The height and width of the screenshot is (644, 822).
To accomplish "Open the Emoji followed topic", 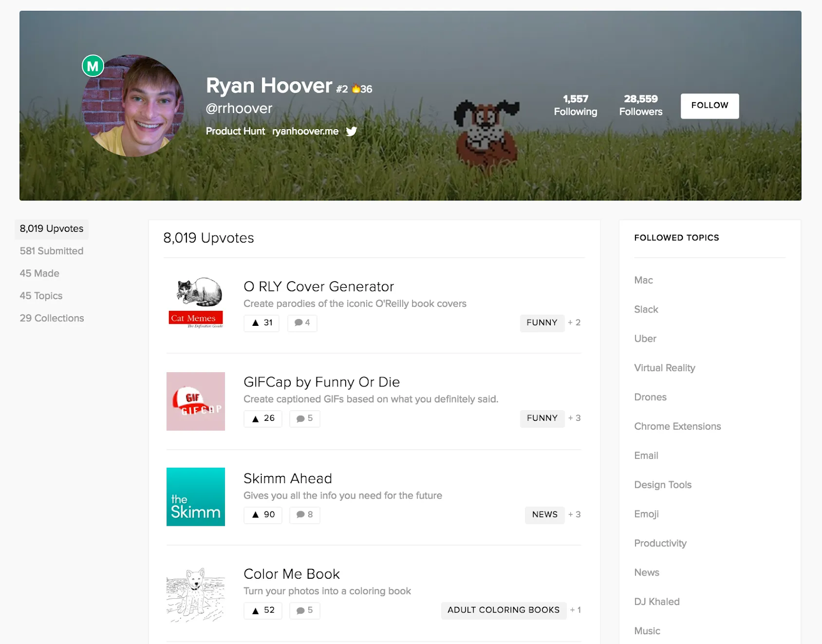I will pos(646,514).
